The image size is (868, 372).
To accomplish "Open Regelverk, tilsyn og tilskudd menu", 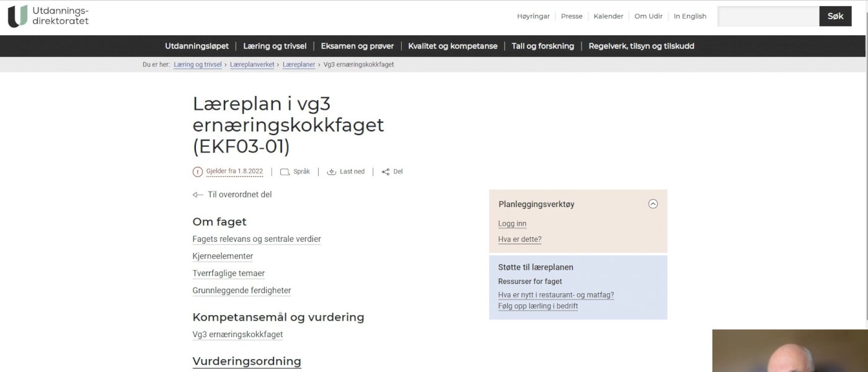I will [641, 46].
